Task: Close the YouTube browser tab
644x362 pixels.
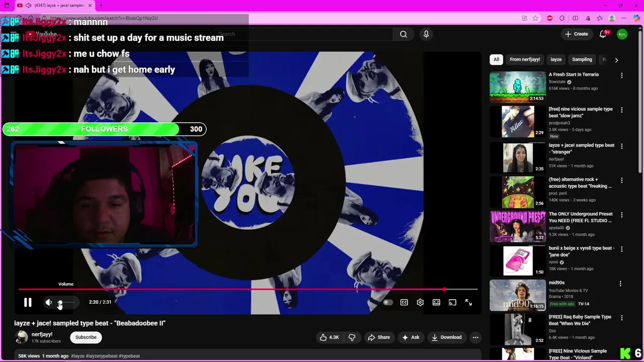Action: click(x=90, y=6)
